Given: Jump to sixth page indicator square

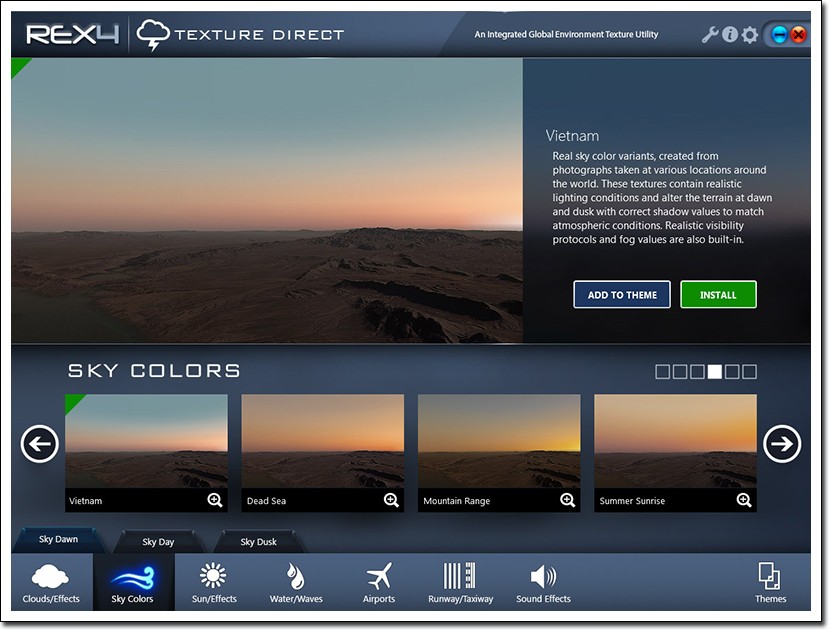Looking at the screenshot, I should [750, 372].
